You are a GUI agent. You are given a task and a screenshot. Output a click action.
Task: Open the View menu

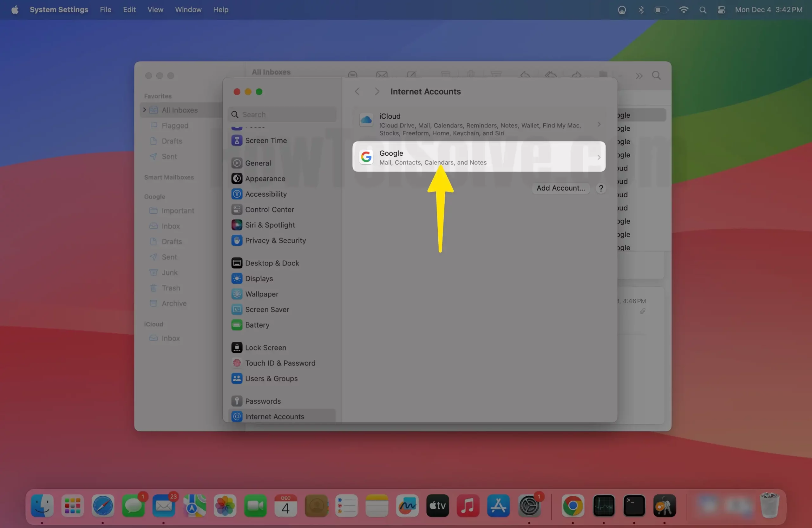point(155,10)
